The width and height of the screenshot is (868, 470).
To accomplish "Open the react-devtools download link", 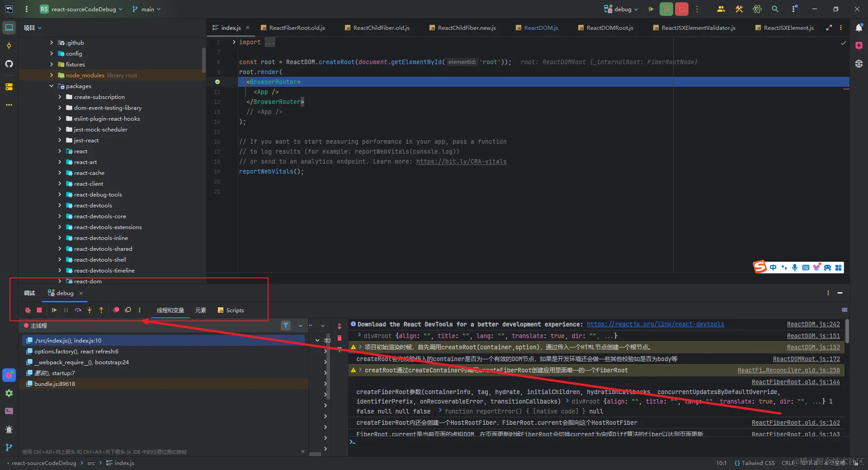I will [656, 324].
